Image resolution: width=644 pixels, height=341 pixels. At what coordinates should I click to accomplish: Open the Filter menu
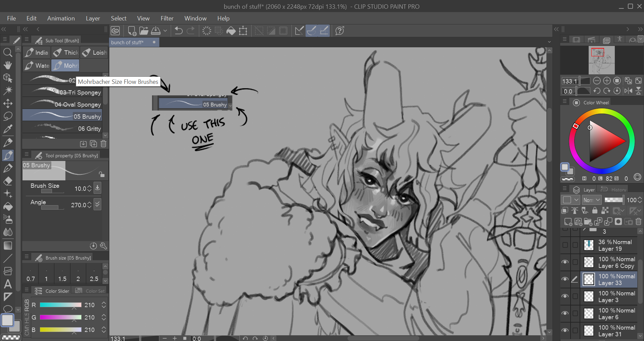(x=167, y=18)
